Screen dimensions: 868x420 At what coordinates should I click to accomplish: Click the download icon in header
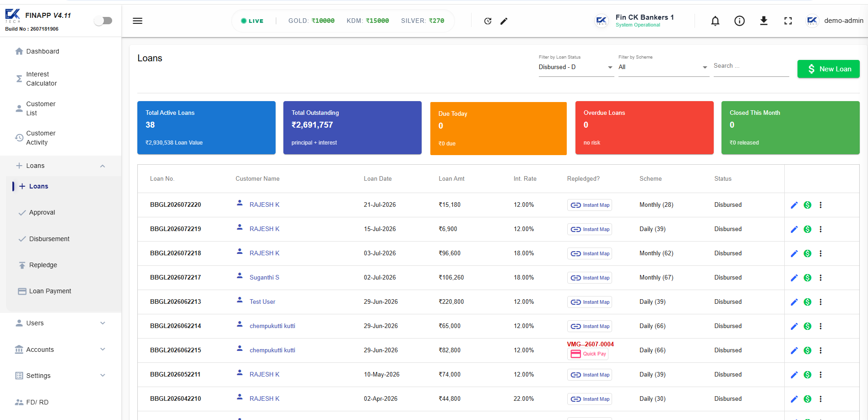coord(764,21)
